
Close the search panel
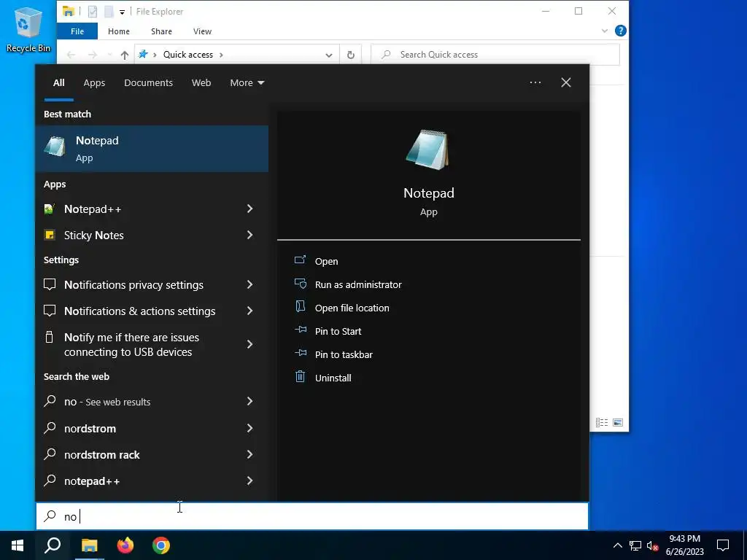click(566, 83)
